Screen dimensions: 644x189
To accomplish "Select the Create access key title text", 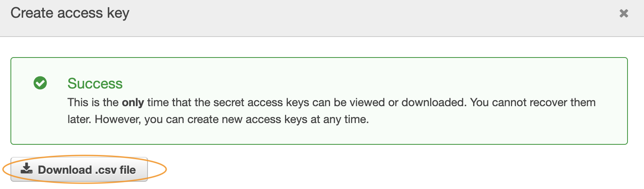I will click(70, 13).
